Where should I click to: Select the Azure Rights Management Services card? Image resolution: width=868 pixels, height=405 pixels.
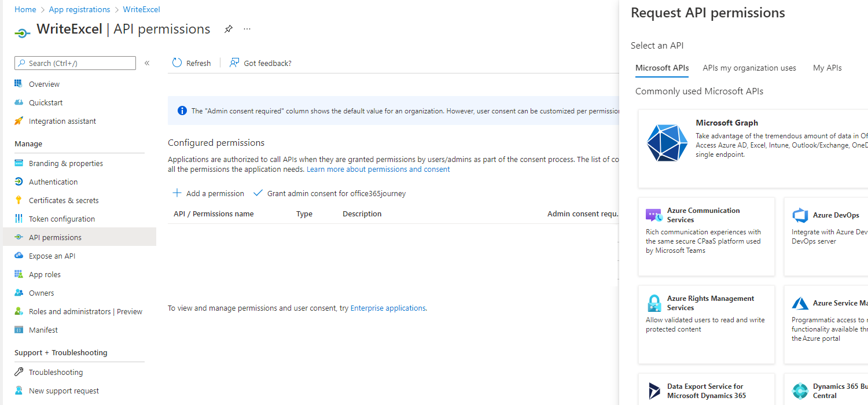[x=707, y=325]
